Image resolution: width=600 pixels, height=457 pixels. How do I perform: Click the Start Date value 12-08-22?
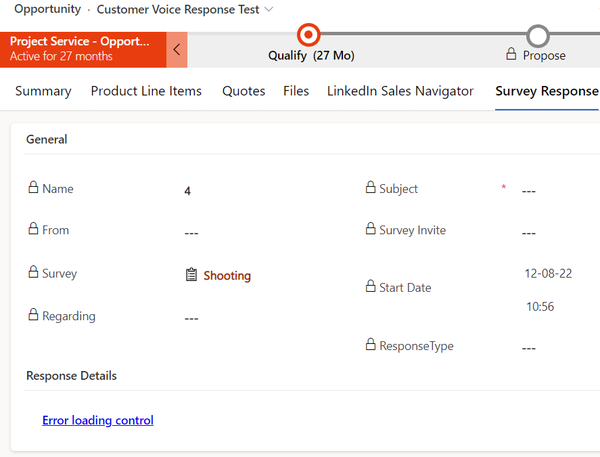click(x=548, y=273)
